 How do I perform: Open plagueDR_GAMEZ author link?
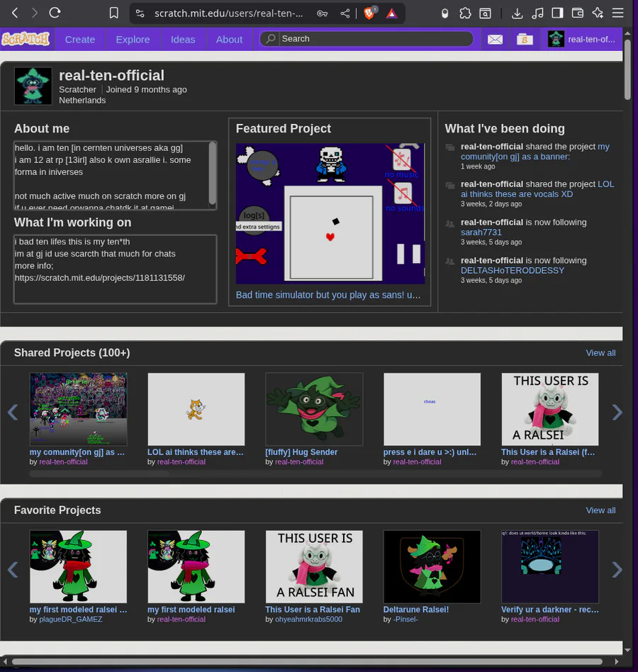click(71, 620)
